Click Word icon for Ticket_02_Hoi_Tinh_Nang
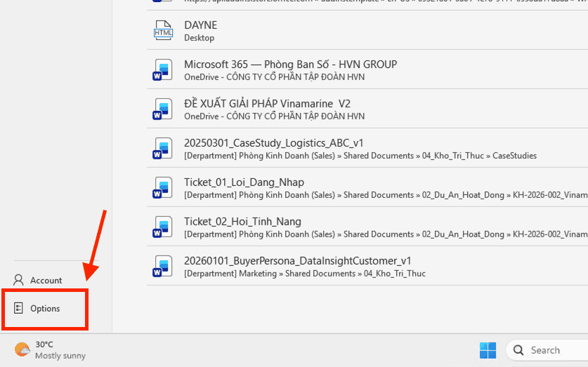Viewport: 588px width, 367px height. coord(163,227)
